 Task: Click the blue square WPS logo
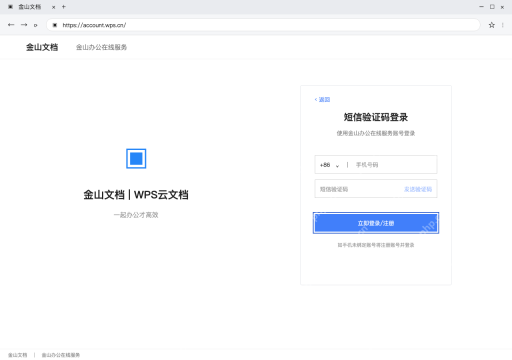[x=136, y=158]
